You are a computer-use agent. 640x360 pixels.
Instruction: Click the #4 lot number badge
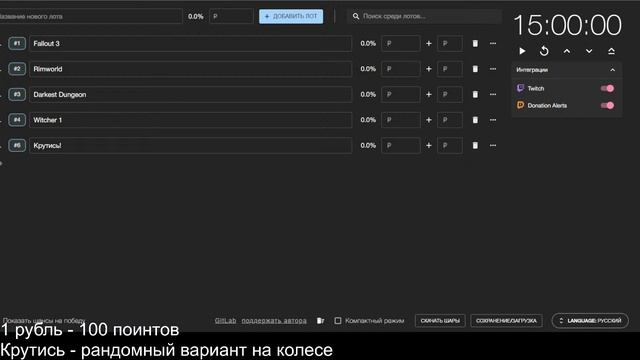(x=17, y=120)
